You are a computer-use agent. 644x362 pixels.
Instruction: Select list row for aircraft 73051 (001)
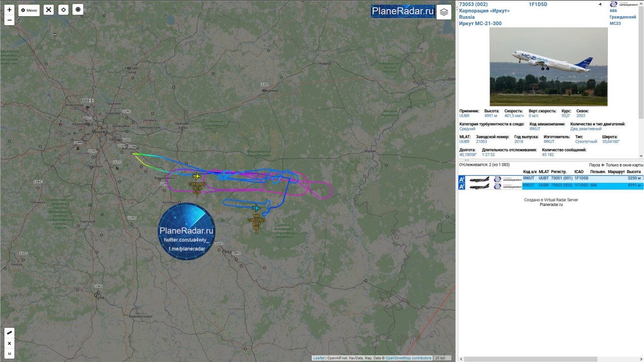(550, 179)
